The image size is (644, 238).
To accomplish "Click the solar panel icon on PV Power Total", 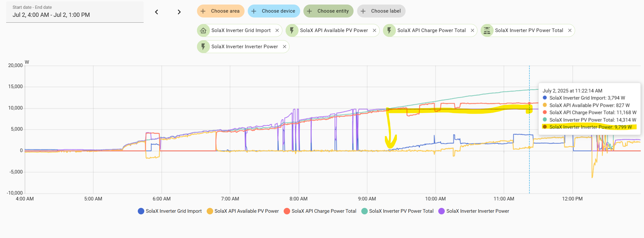I will pyautogui.click(x=487, y=30).
